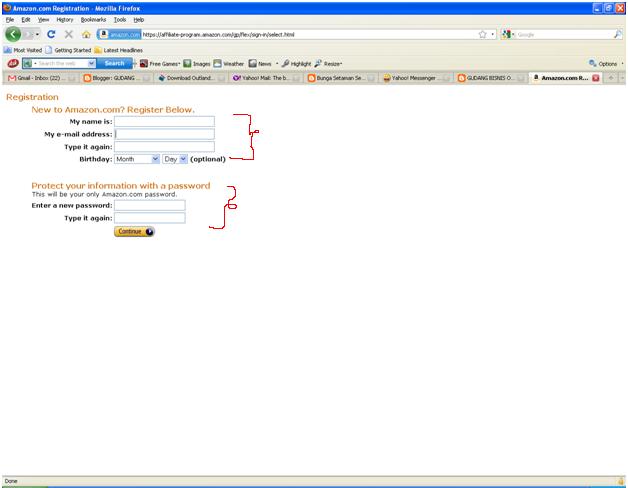Image resolution: width=628 pixels, height=488 pixels.
Task: Open Most Visited bookmarks folder
Action: pos(23,50)
